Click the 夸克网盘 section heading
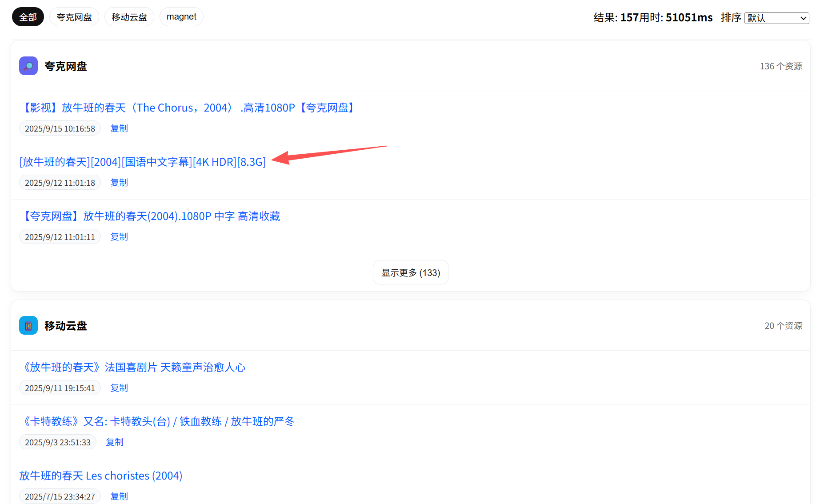 coord(66,66)
